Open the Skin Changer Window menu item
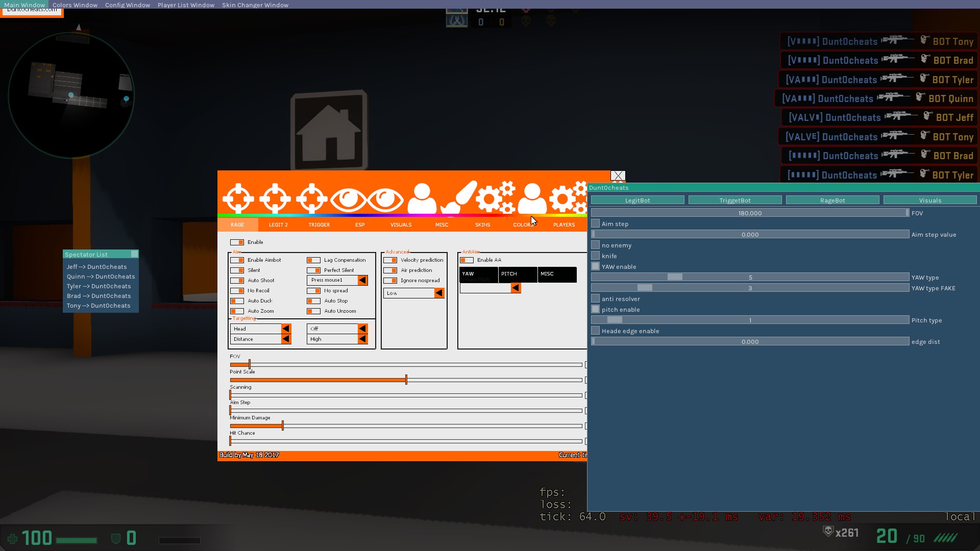Image resolution: width=980 pixels, height=551 pixels. point(255,5)
